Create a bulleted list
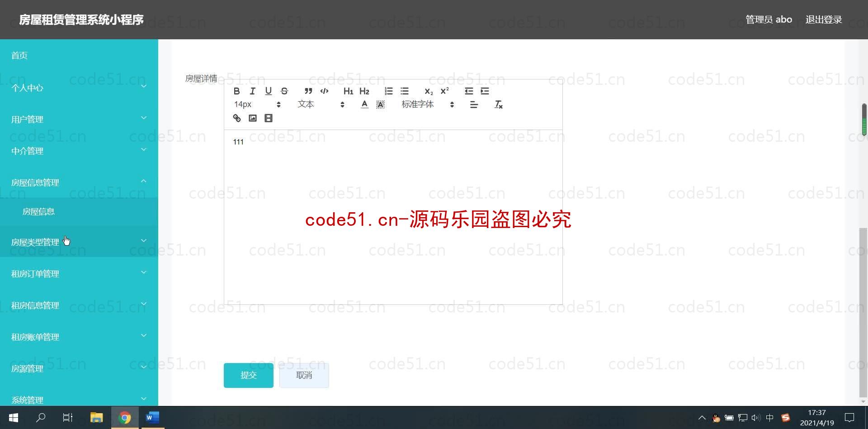The width and height of the screenshot is (868, 429). (x=405, y=91)
